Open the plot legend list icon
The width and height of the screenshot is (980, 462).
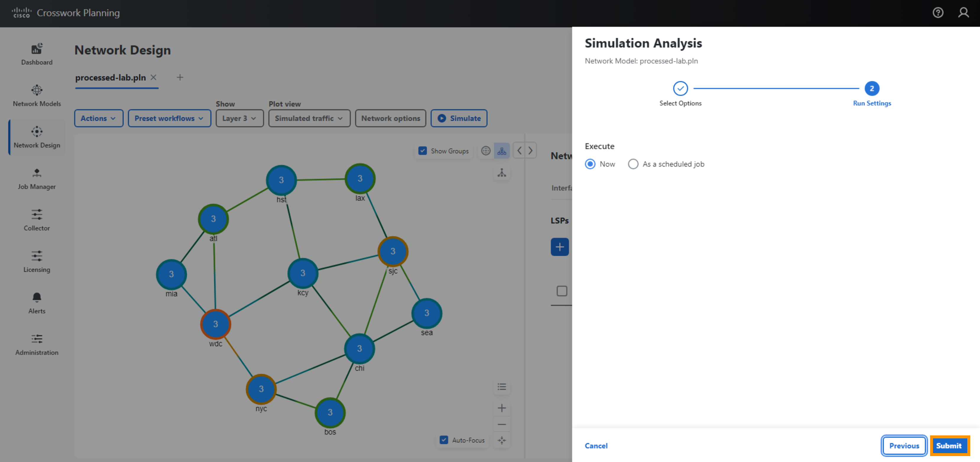[502, 387]
